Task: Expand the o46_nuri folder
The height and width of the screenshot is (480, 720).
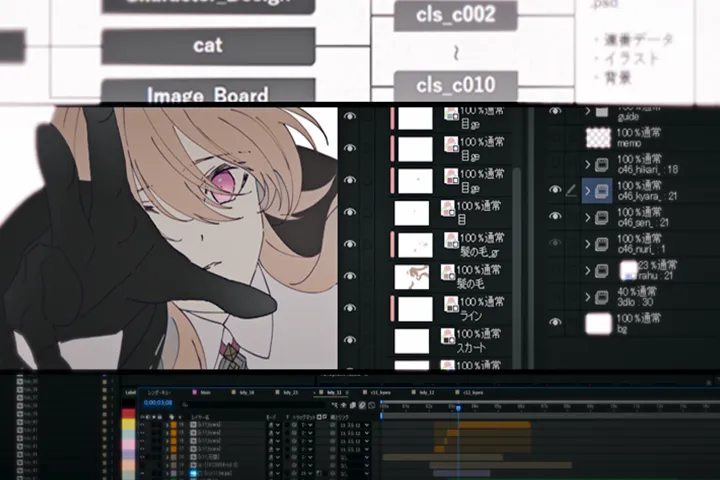Action: pyautogui.click(x=588, y=244)
